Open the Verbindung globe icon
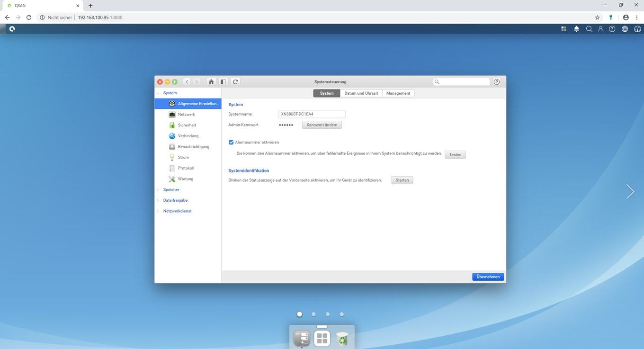Screen dimensions: 644x349 pyautogui.click(x=172, y=136)
